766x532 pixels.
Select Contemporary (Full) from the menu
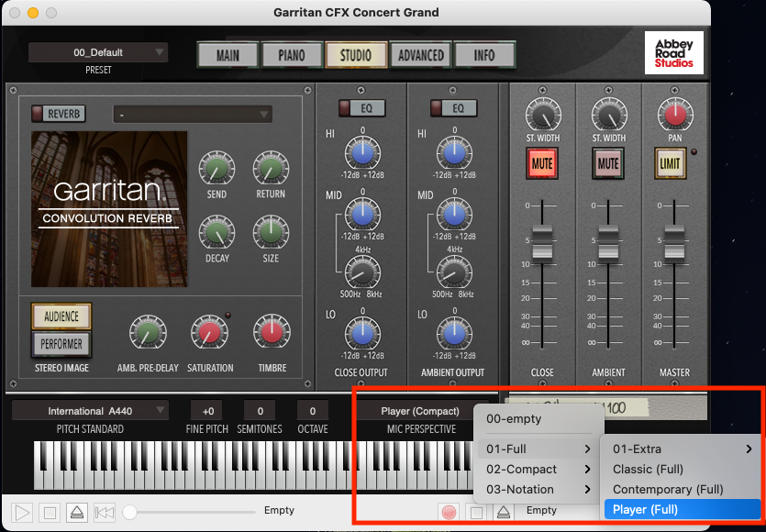point(668,489)
